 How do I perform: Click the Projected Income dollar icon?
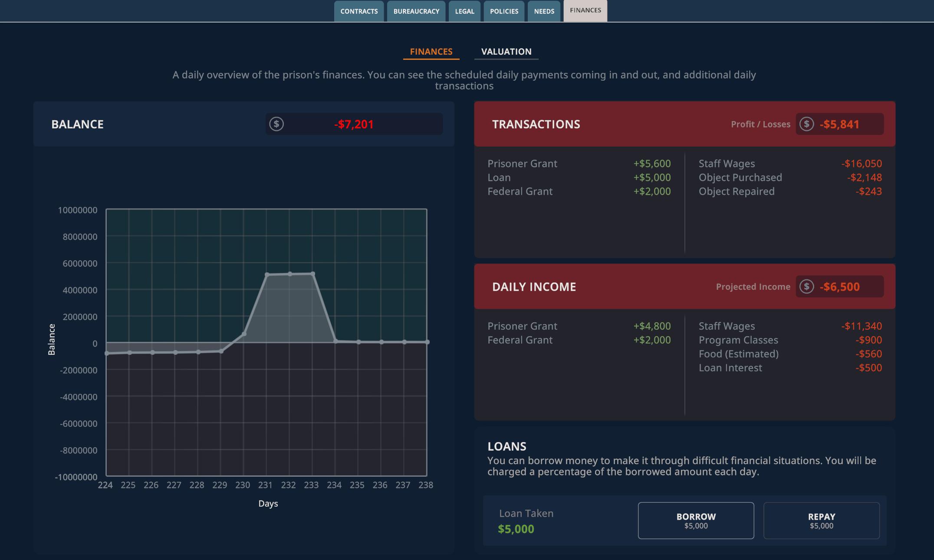click(806, 287)
